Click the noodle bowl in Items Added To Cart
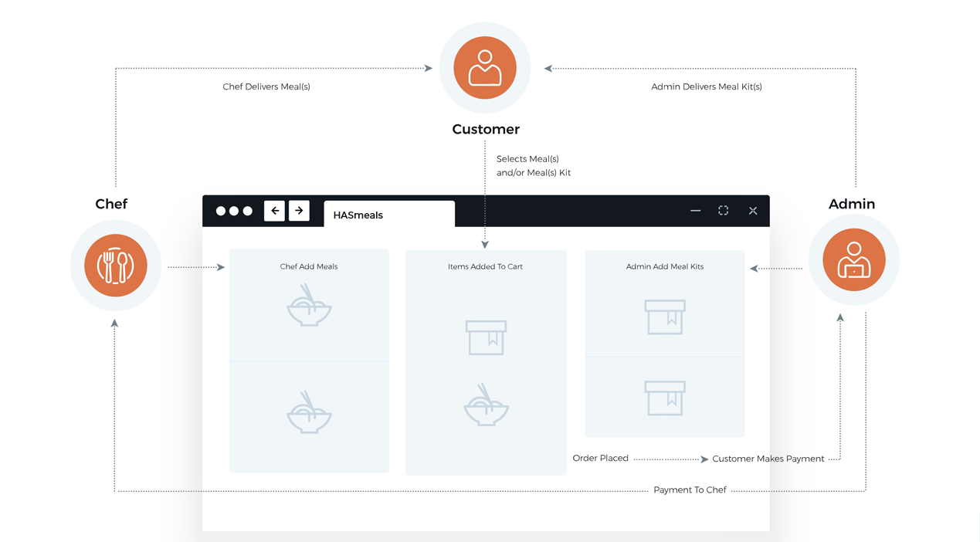Viewport: 980px width, 542px height. click(486, 405)
